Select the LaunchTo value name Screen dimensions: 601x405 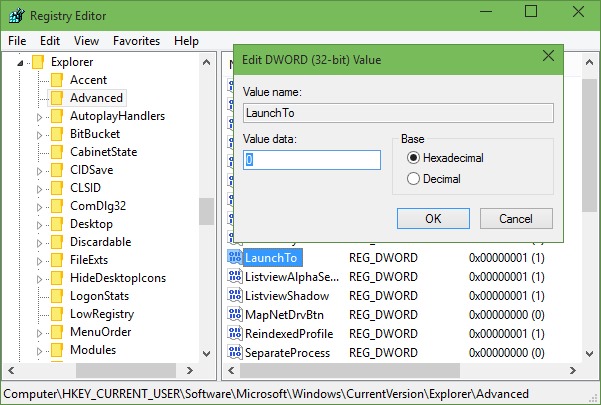271,257
